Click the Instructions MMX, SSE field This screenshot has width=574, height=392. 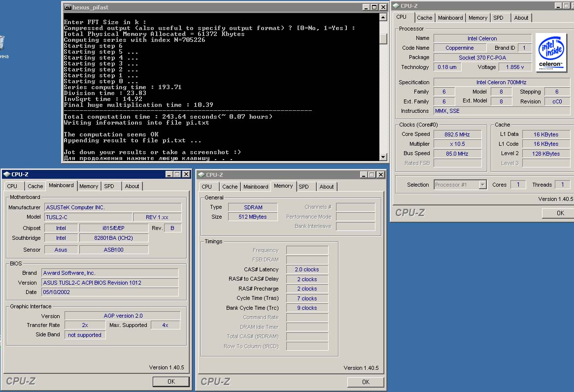[502, 111]
